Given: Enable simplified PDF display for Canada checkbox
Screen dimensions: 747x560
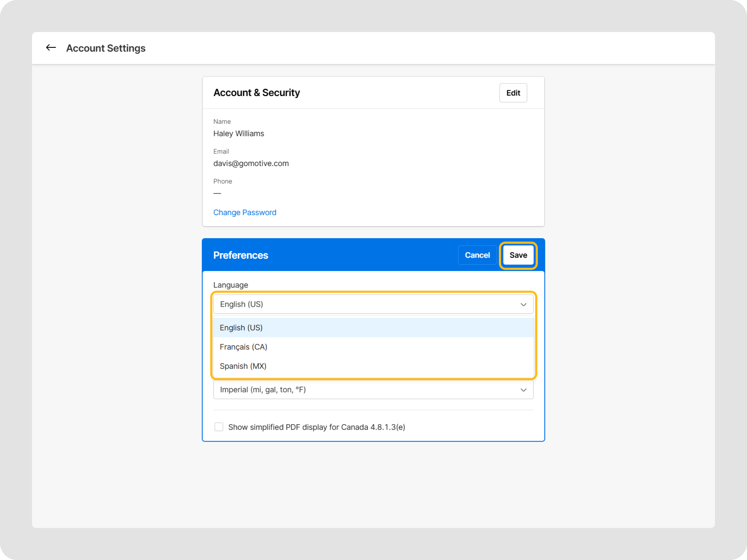Looking at the screenshot, I should [x=219, y=427].
